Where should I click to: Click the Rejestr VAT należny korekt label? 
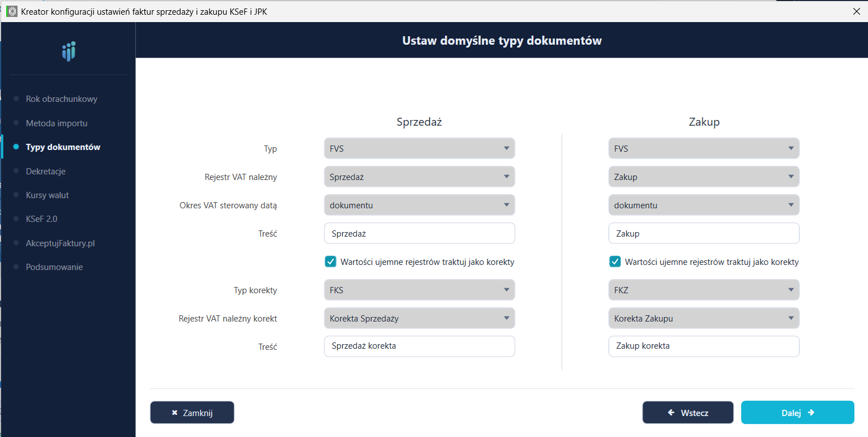pos(228,319)
